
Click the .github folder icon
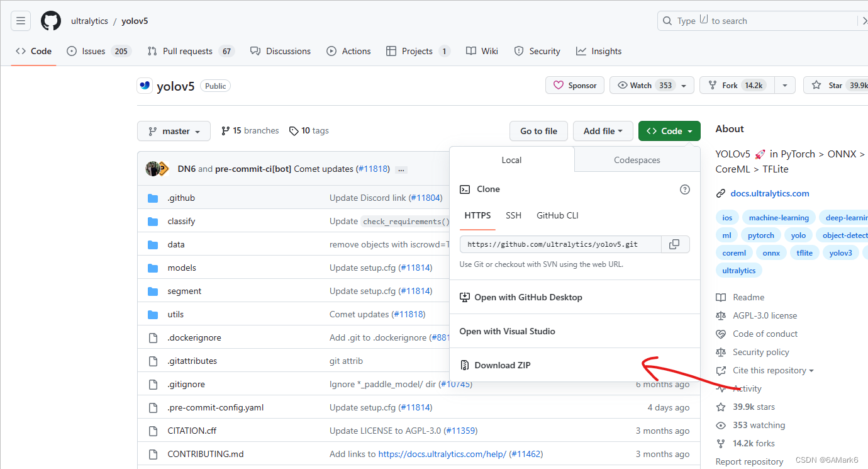click(153, 198)
